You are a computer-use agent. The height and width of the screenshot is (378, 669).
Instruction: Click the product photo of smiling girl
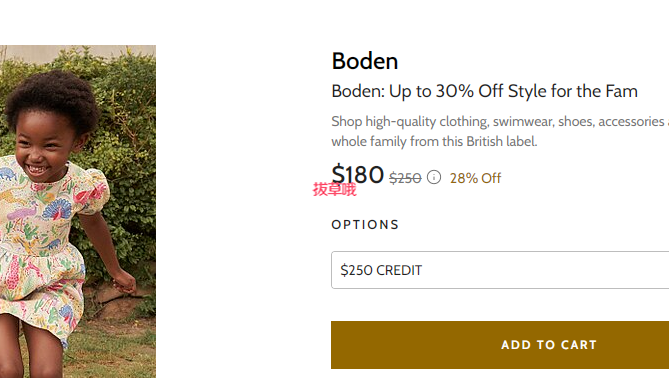[x=78, y=211]
